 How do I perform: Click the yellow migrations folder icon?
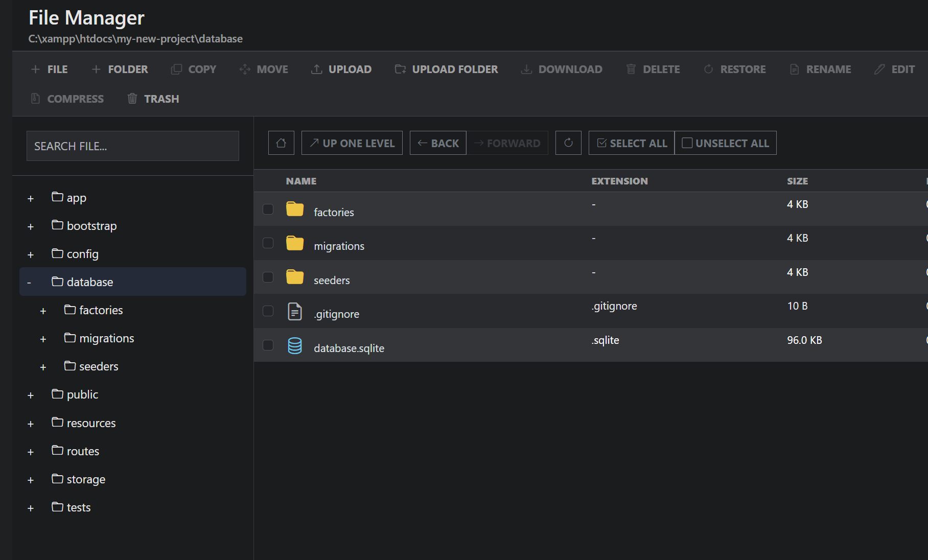tap(295, 243)
